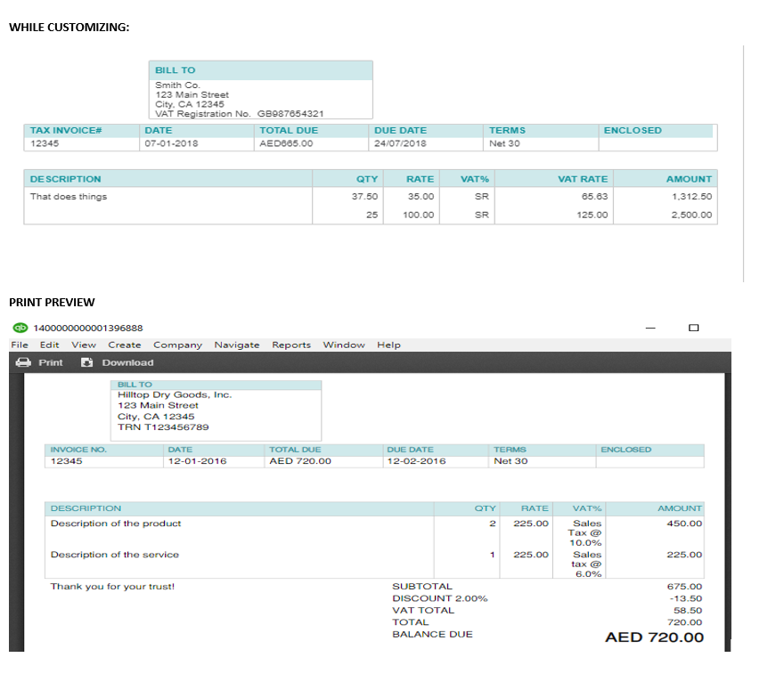Open the Create menu
The image size is (784, 682).
(x=125, y=345)
